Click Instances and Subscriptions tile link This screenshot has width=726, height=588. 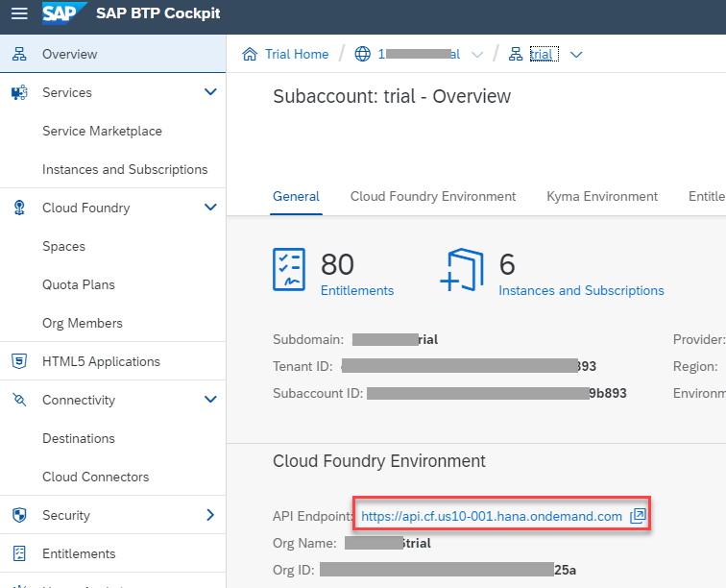582,290
